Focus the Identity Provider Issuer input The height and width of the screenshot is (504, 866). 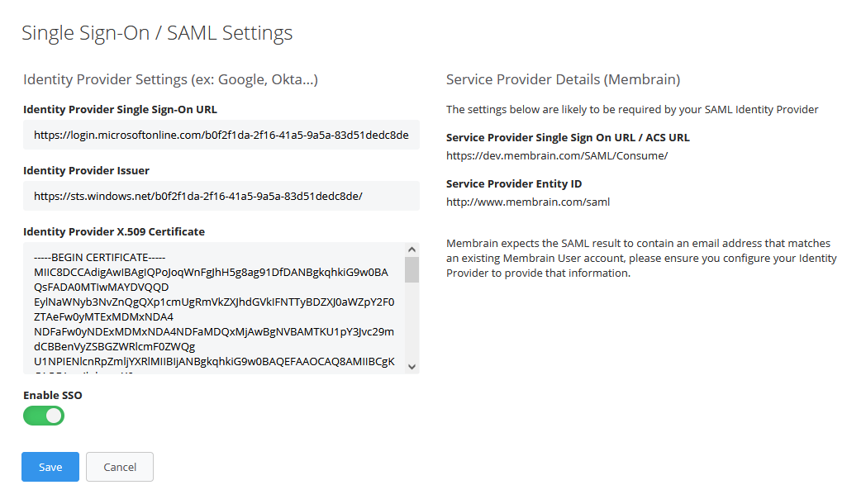coord(221,196)
